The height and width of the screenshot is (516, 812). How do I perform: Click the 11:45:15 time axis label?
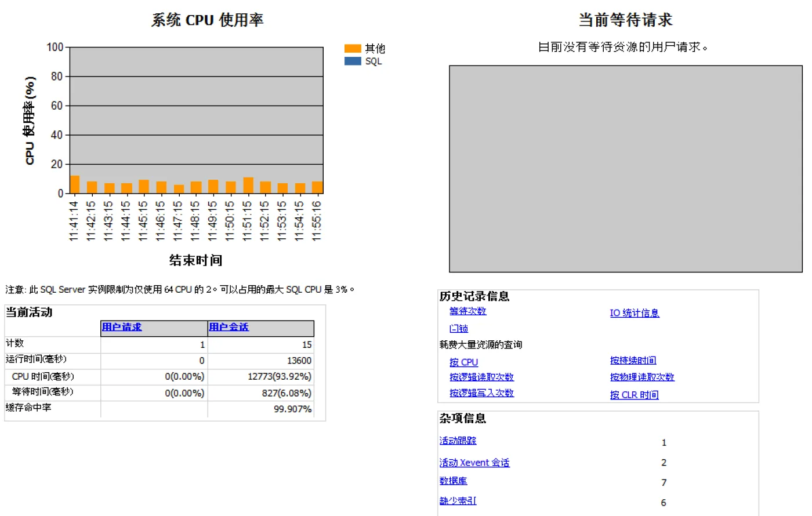coord(143,221)
